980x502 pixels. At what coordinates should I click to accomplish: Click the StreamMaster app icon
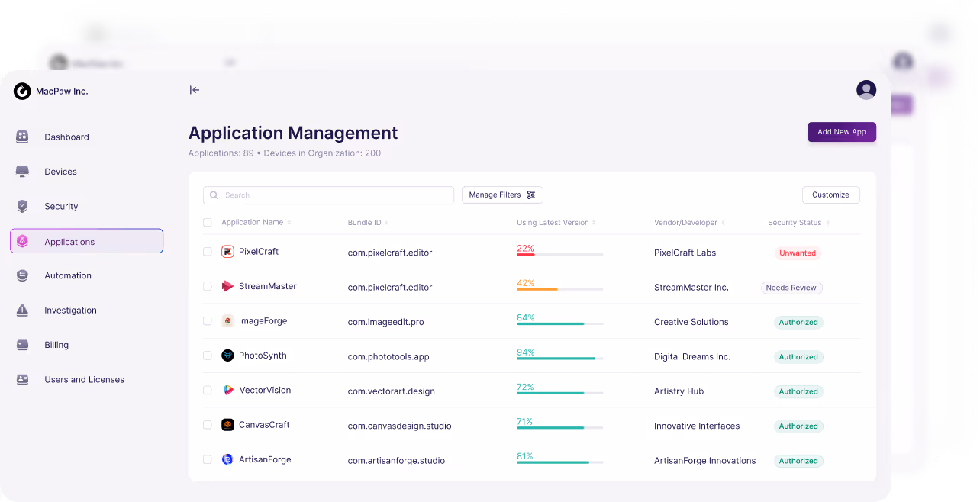227,286
